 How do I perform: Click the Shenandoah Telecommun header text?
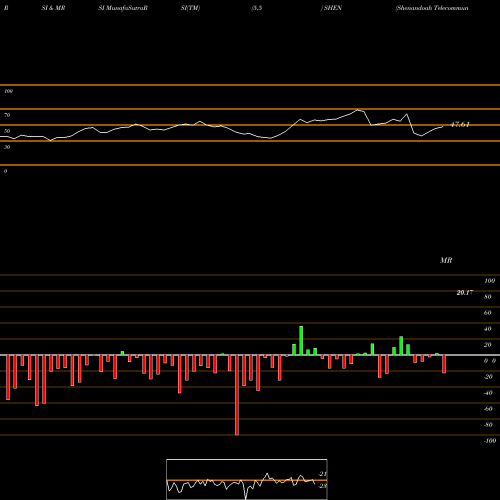tap(432, 8)
